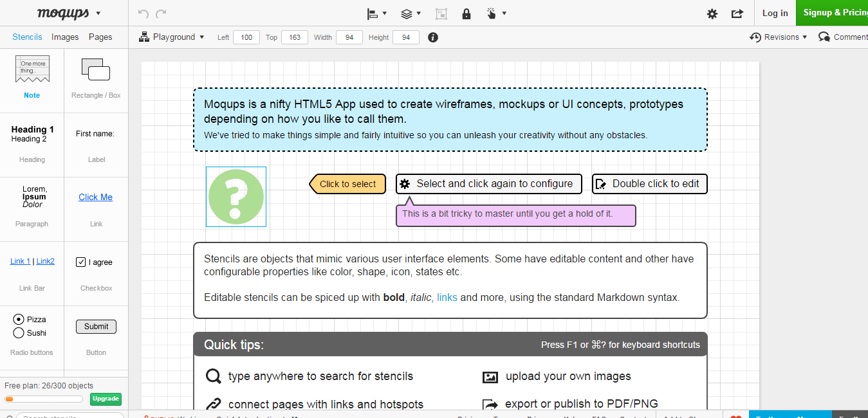Select the Submit button stencil
The width and height of the screenshot is (868, 418).
point(96,327)
